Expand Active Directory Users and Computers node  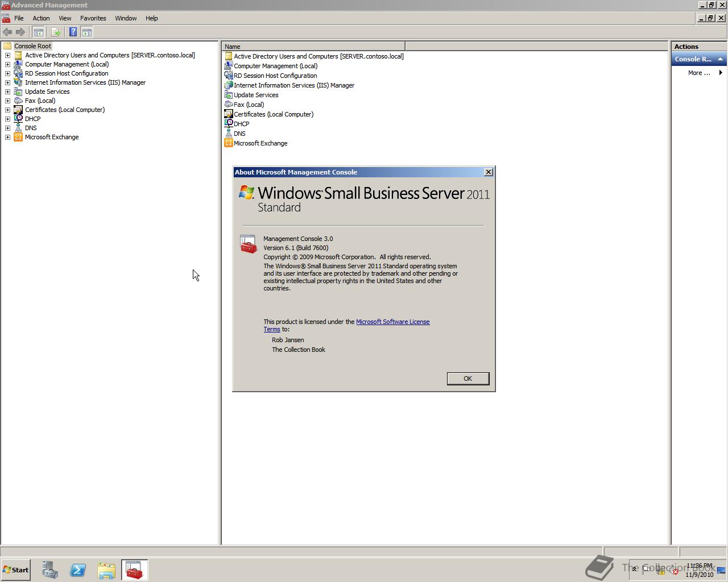click(x=7, y=55)
